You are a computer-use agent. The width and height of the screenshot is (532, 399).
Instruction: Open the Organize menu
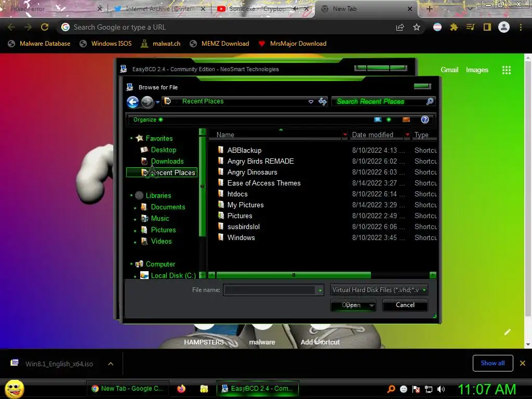pyautogui.click(x=148, y=119)
